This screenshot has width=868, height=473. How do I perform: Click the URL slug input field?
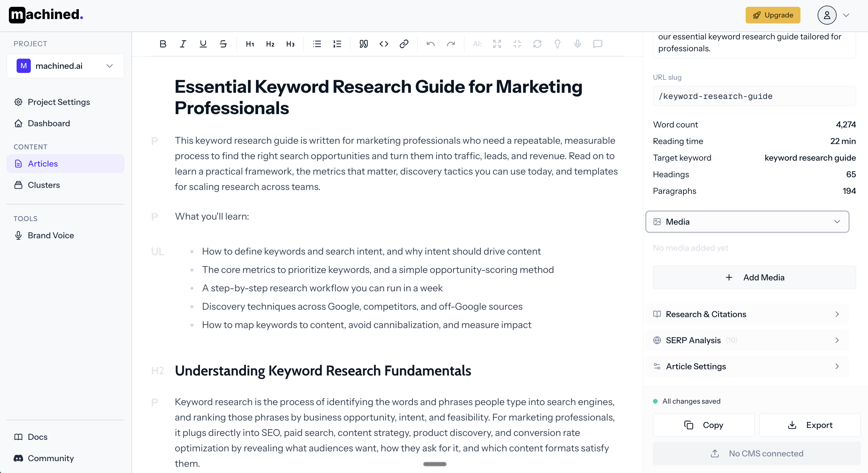point(754,96)
